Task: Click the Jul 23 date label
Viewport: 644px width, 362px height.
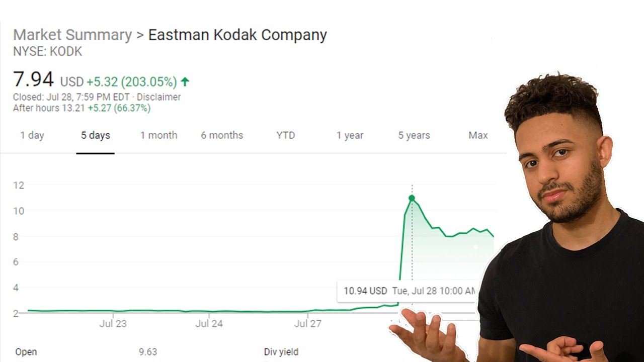Action: click(113, 323)
